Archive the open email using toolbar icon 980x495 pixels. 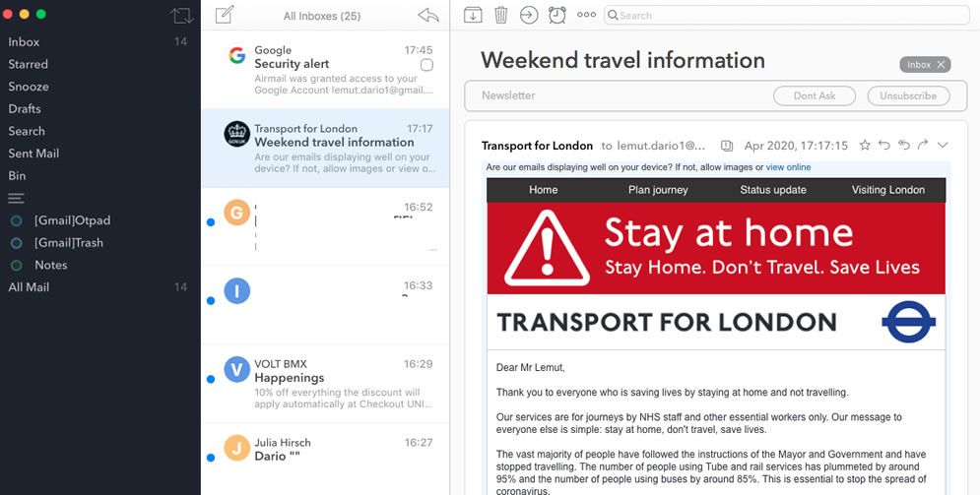(x=473, y=15)
